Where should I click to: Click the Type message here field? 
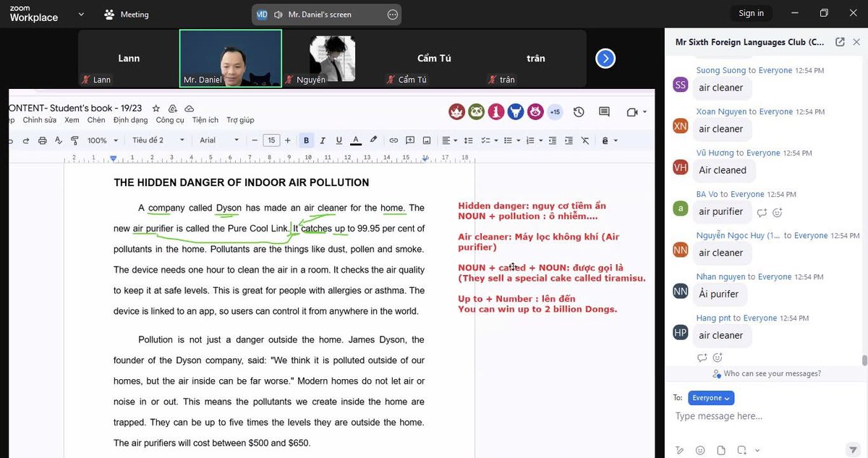point(766,416)
